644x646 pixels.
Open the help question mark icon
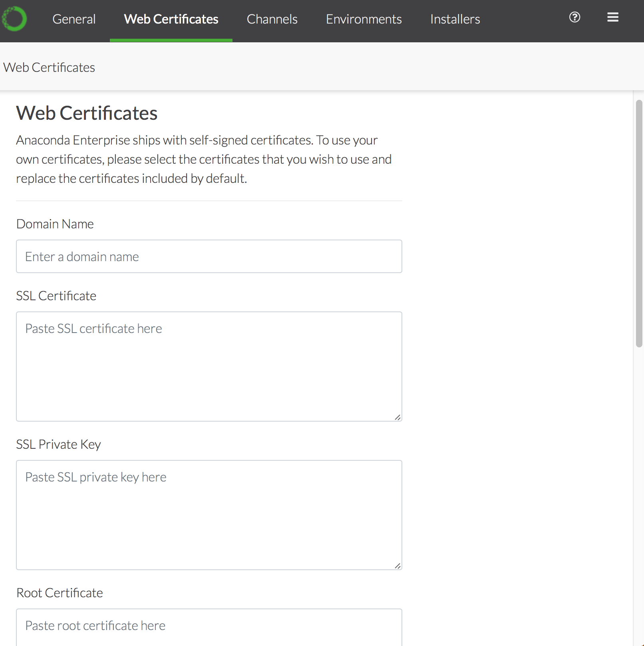click(x=574, y=17)
